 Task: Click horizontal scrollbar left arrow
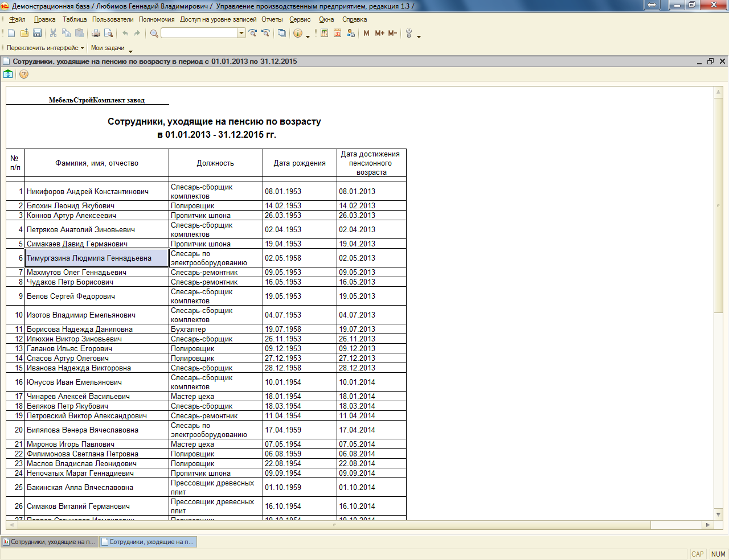11,525
